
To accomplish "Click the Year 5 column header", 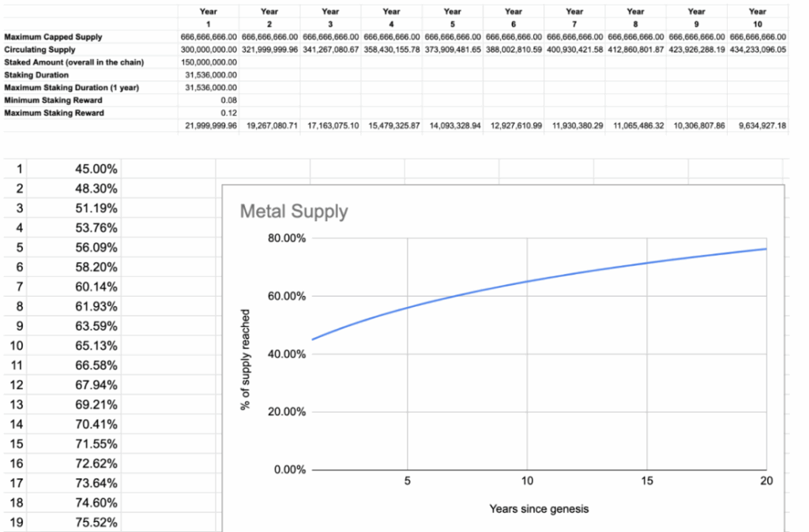I will (x=453, y=17).
